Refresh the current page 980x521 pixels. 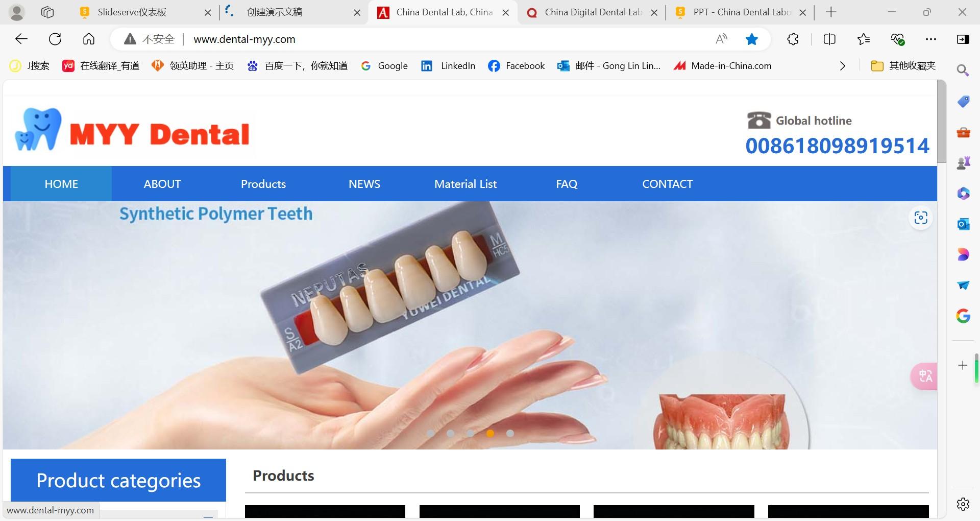point(55,39)
